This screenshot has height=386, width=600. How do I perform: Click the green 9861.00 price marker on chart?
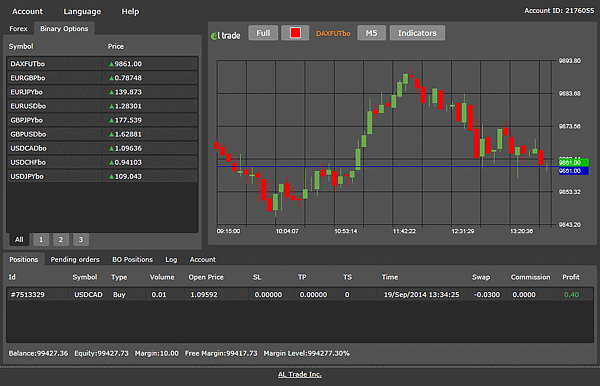point(573,163)
